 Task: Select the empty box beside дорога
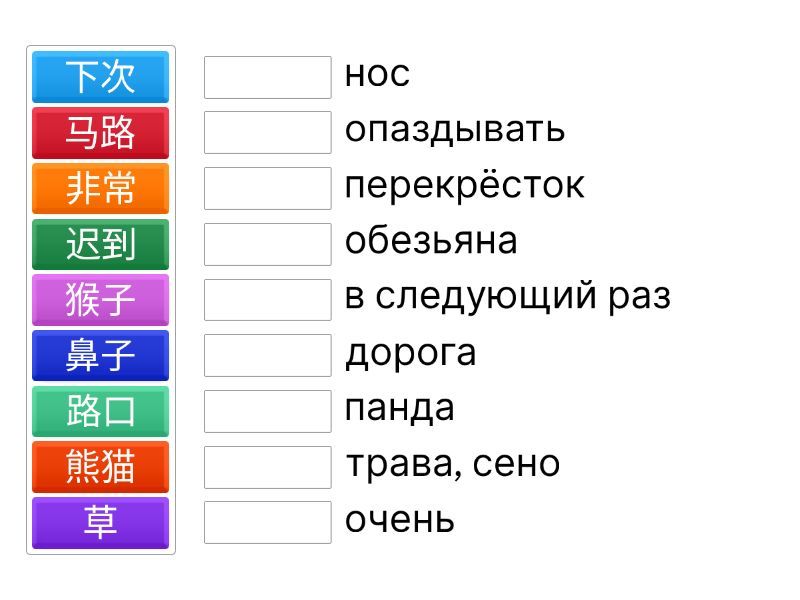pyautogui.click(x=267, y=355)
